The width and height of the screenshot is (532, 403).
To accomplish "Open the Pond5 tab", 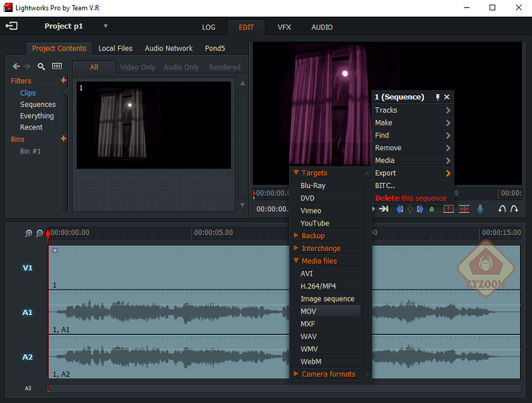I will 215,48.
